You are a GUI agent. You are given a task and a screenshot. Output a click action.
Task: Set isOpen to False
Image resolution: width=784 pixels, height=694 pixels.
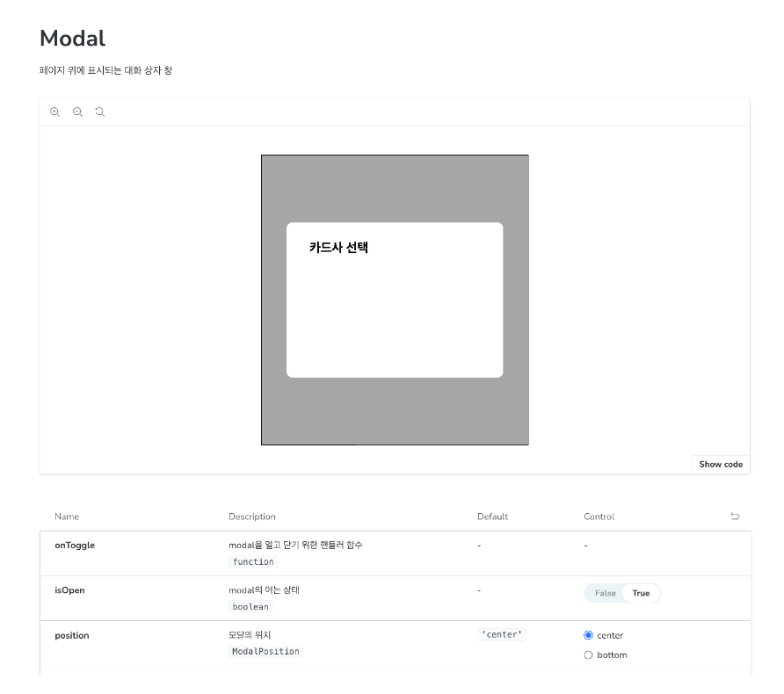pyautogui.click(x=605, y=593)
